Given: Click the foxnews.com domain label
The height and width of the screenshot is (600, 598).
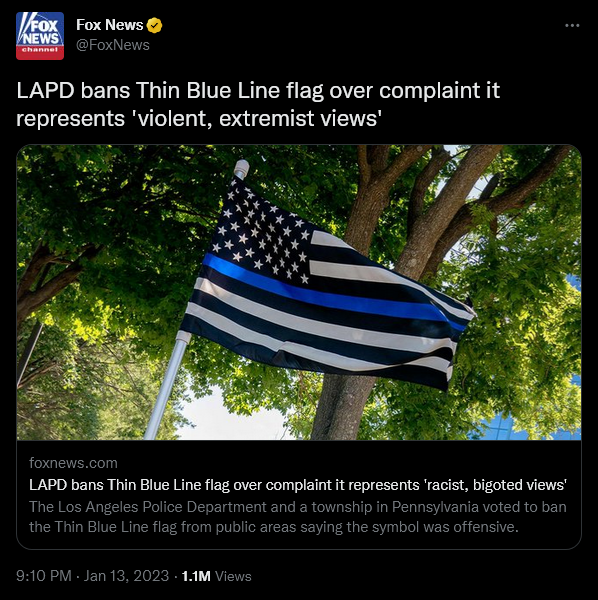Looking at the screenshot, I should pos(73,463).
